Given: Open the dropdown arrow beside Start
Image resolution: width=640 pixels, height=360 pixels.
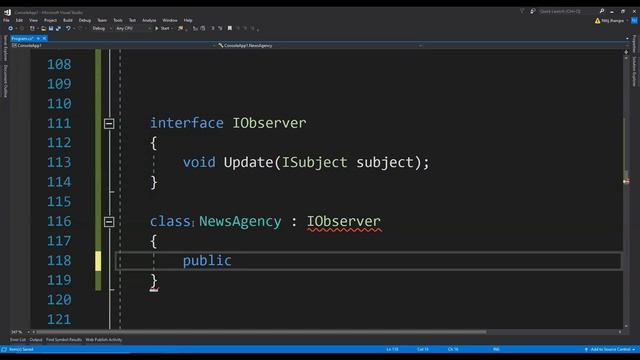Looking at the screenshot, I should (x=172, y=29).
